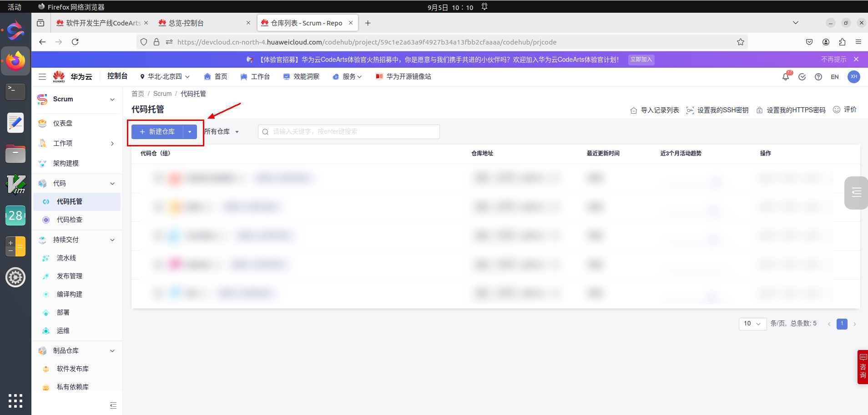Open 软件发布库 in the sidebar
The width and height of the screenshot is (868, 415).
point(73,369)
